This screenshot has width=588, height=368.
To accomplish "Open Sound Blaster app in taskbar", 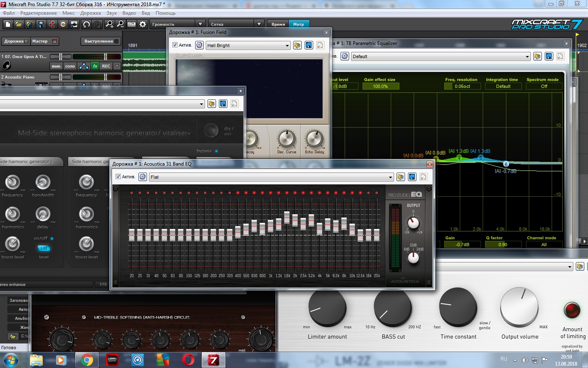I will click(x=112, y=360).
